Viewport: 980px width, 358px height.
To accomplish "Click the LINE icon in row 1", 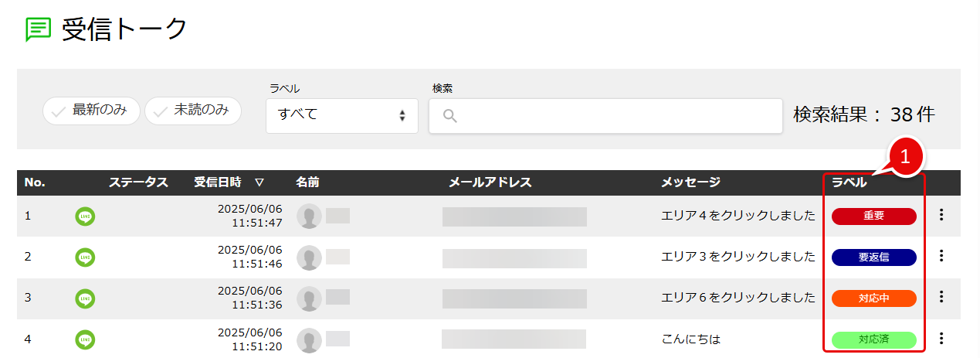I will point(85,217).
